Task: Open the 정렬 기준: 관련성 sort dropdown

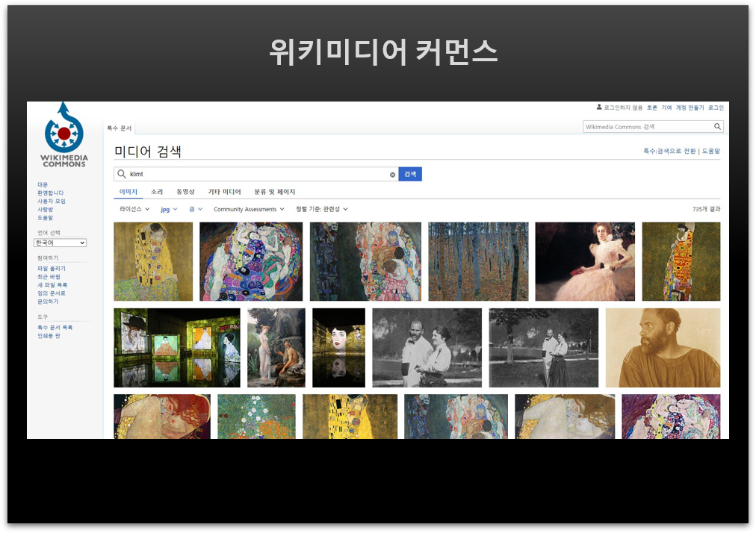Action: tap(321, 209)
